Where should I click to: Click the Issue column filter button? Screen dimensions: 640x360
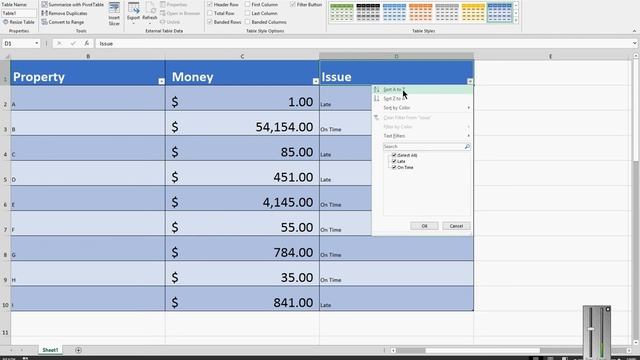click(x=470, y=81)
